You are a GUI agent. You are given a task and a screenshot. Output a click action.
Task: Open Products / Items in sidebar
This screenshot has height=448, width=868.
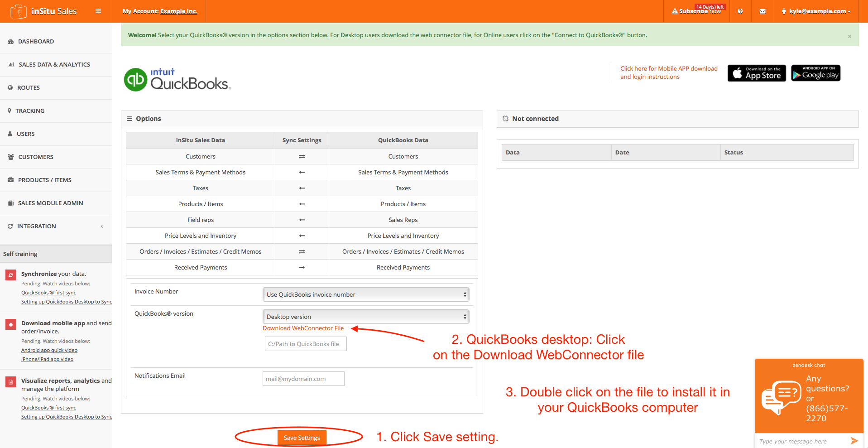tap(44, 180)
